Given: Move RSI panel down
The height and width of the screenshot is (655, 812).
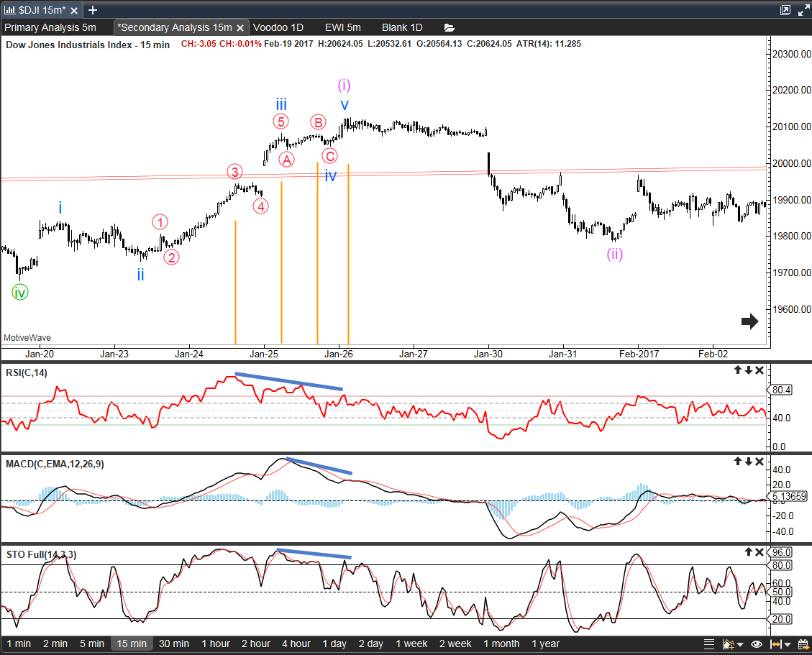Looking at the screenshot, I should (748, 370).
